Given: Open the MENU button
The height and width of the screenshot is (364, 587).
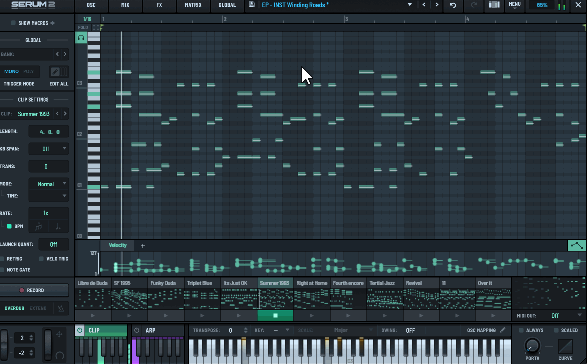Looking at the screenshot, I should pyautogui.click(x=514, y=5).
